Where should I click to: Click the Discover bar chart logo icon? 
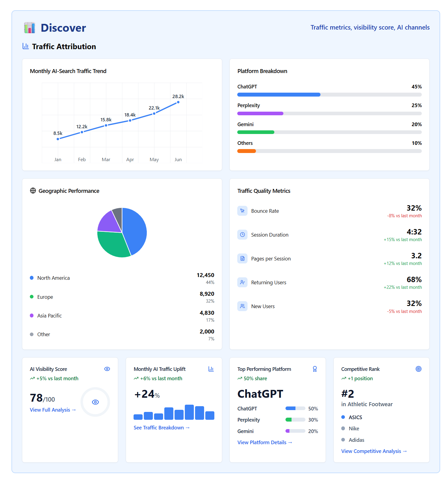[30, 28]
